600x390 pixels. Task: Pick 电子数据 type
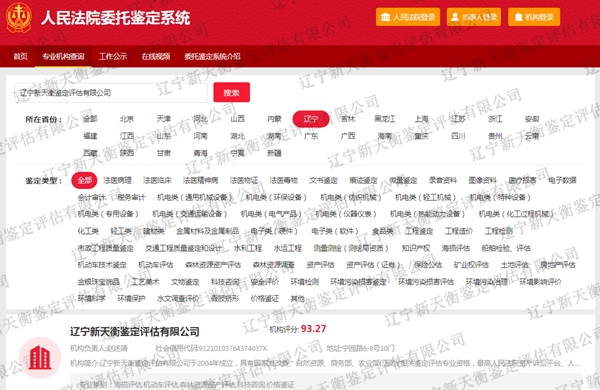click(562, 180)
